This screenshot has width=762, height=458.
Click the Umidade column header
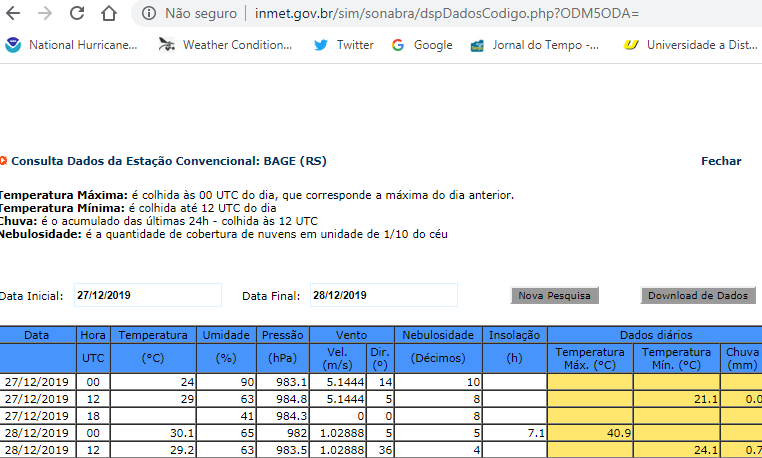[226, 335]
